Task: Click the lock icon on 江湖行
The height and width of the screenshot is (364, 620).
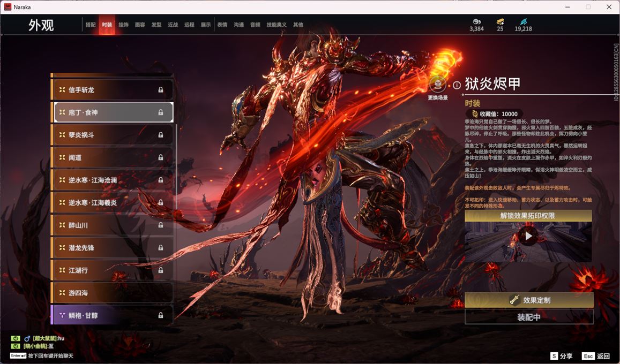Action: 161,270
